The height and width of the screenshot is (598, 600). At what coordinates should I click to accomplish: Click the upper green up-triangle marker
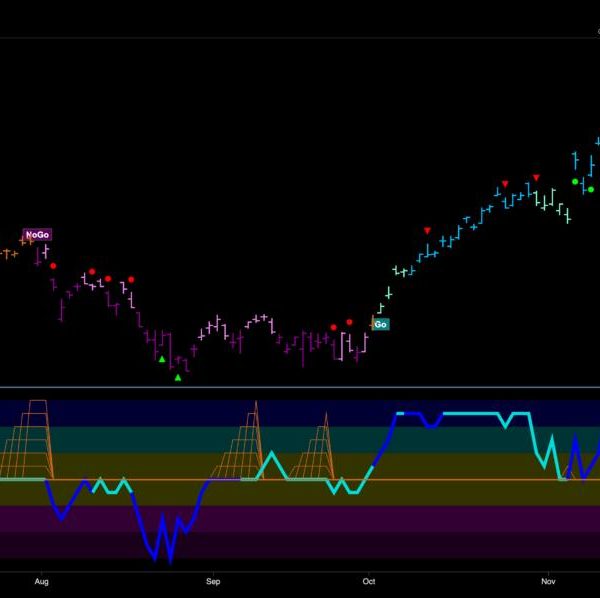pyautogui.click(x=162, y=359)
